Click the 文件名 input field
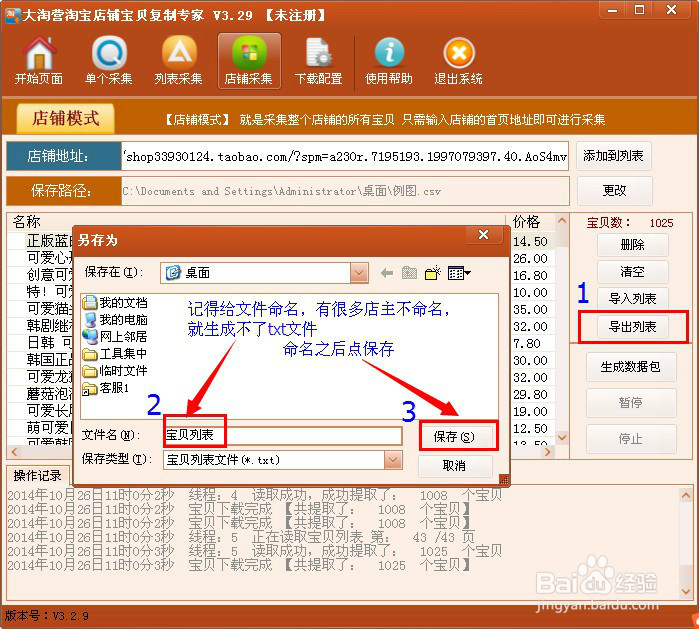Image resolution: width=699 pixels, height=629 pixels. pos(283,435)
